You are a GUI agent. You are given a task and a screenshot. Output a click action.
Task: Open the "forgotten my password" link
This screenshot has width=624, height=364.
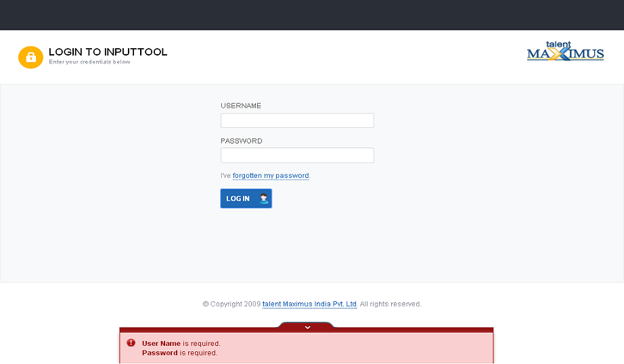tap(271, 176)
